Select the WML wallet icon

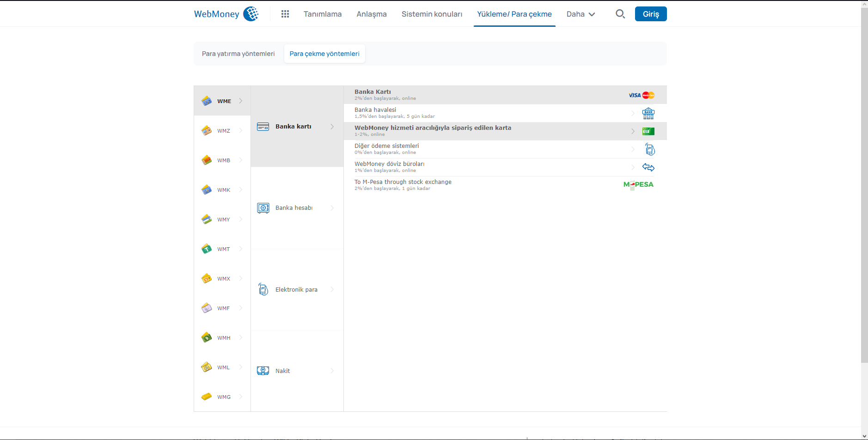tap(207, 367)
